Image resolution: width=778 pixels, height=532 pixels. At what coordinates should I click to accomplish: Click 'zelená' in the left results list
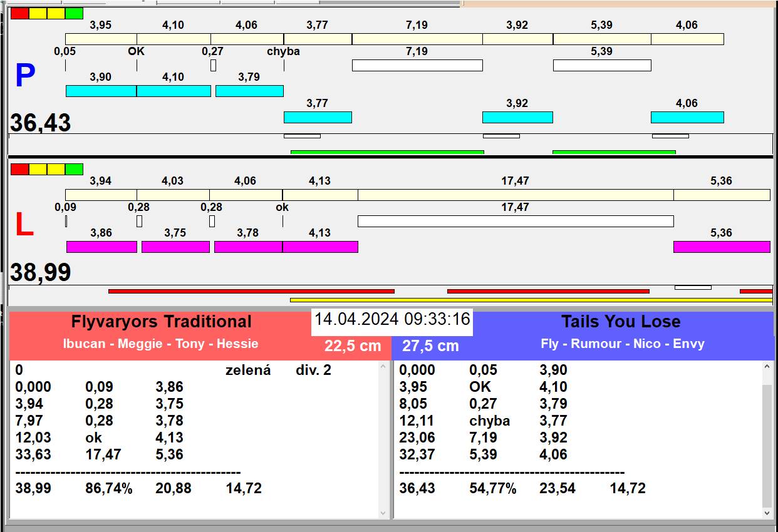248,370
